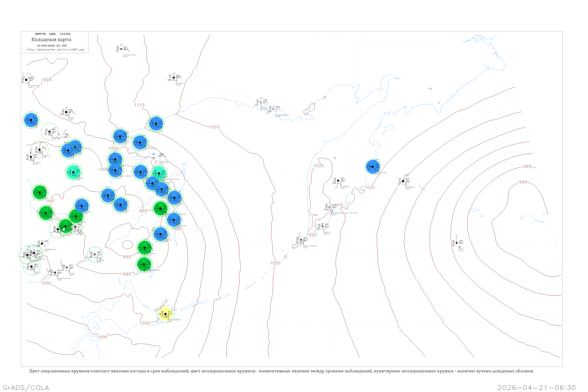Click the Ходутка station marker
The width and height of the screenshot is (588, 392).
(x=322, y=227)
